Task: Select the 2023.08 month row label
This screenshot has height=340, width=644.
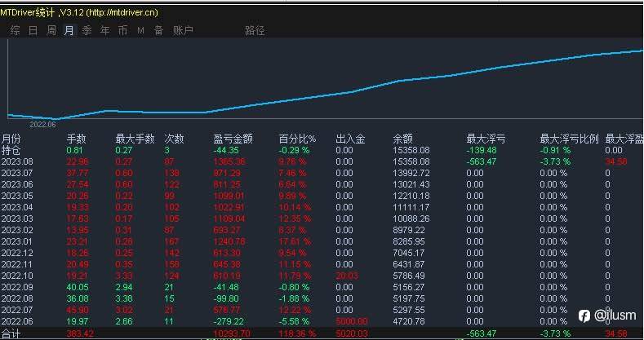Action: (17, 161)
